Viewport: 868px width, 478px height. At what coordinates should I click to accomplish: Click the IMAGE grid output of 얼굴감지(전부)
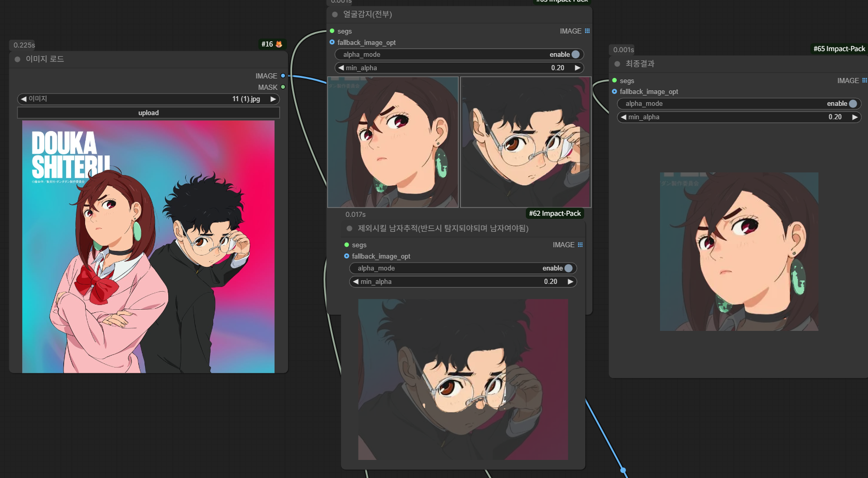tap(587, 31)
